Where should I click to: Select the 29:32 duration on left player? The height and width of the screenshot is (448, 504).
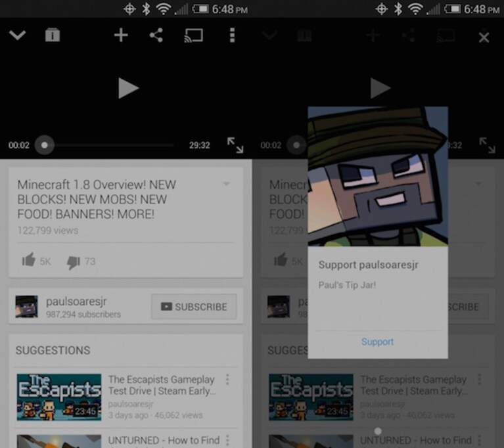pyautogui.click(x=200, y=145)
